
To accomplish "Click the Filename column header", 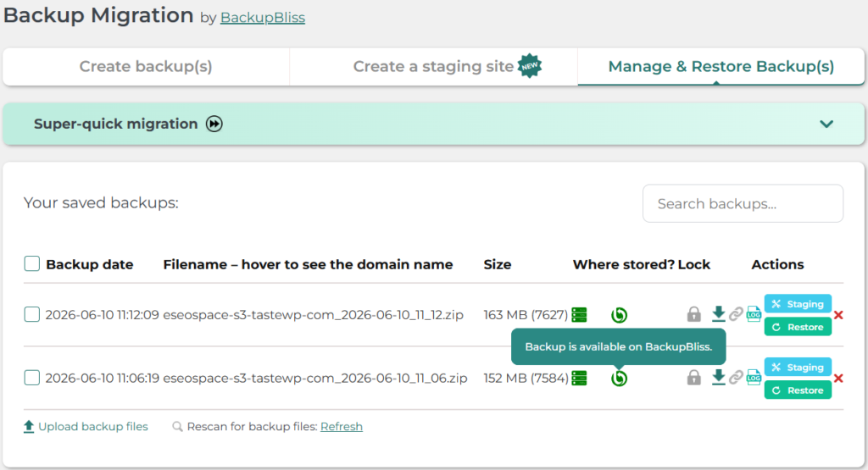I will point(308,264).
